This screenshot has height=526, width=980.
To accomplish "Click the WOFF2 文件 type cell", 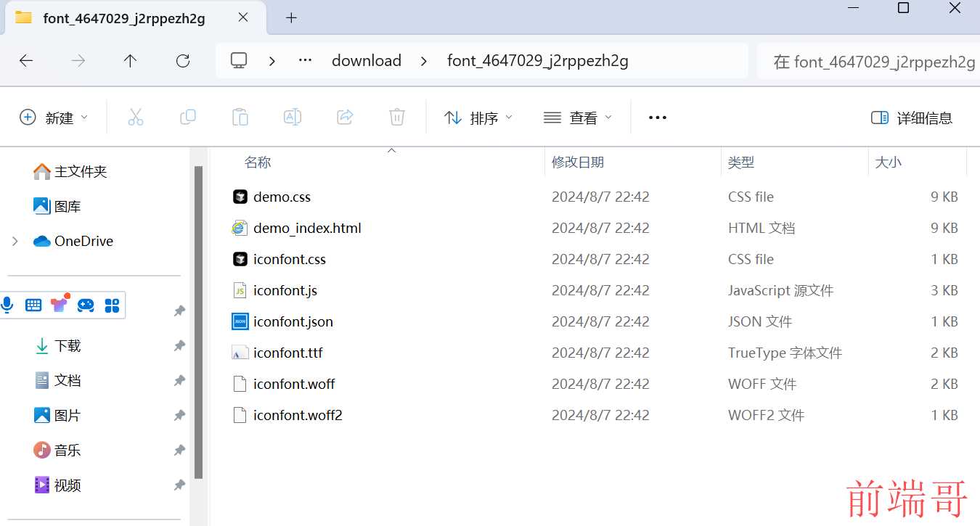I will click(766, 415).
